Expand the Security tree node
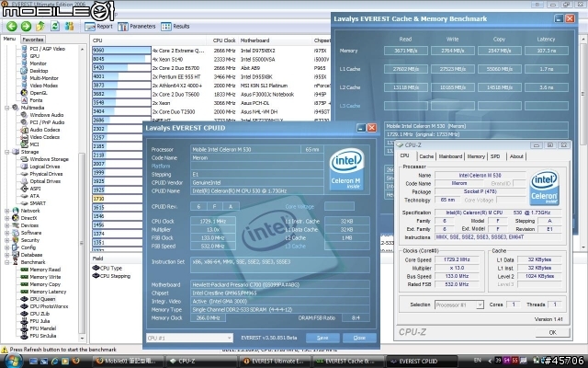The height and width of the screenshot is (368, 588). (x=7, y=240)
